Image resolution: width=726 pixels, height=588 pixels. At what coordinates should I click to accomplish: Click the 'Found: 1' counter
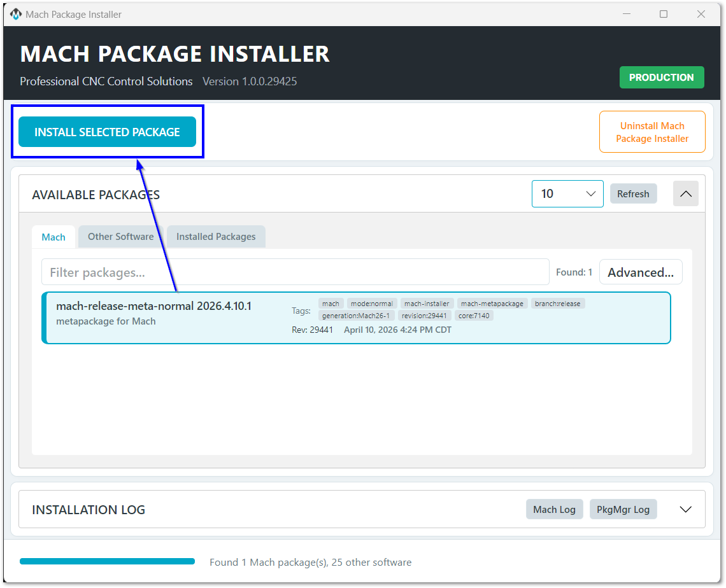click(574, 272)
